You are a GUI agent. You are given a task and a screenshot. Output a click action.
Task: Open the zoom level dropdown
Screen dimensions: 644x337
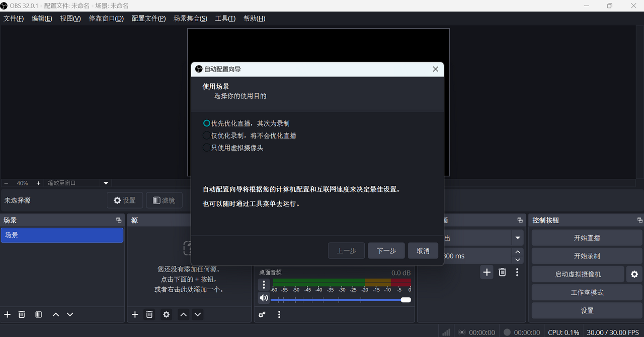(105, 183)
